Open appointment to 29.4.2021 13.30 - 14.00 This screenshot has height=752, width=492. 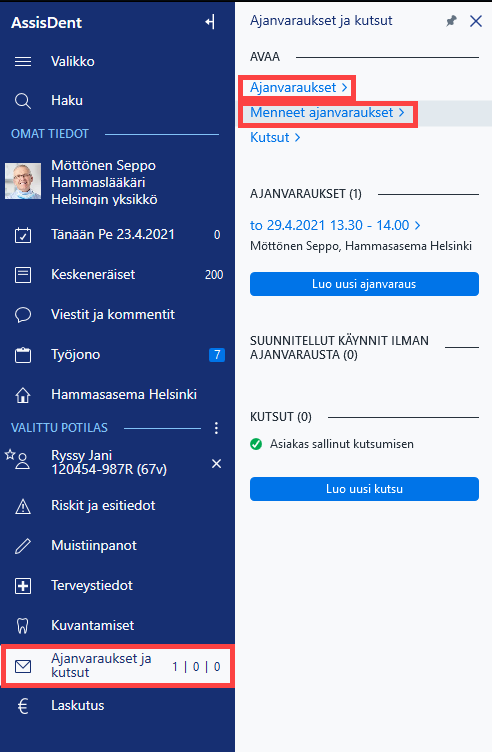(x=329, y=225)
